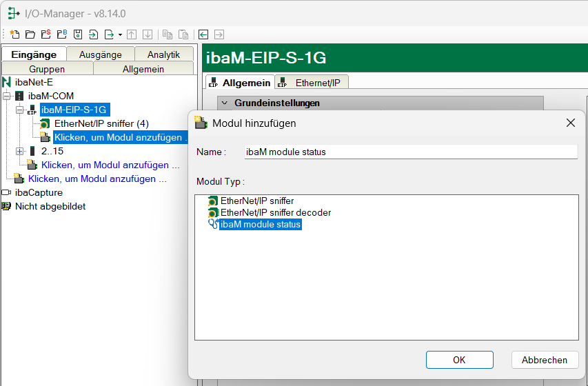Select ibaM-EIP-S-1G in the tree
Viewport: 588px width, 386px height.
[x=74, y=110]
